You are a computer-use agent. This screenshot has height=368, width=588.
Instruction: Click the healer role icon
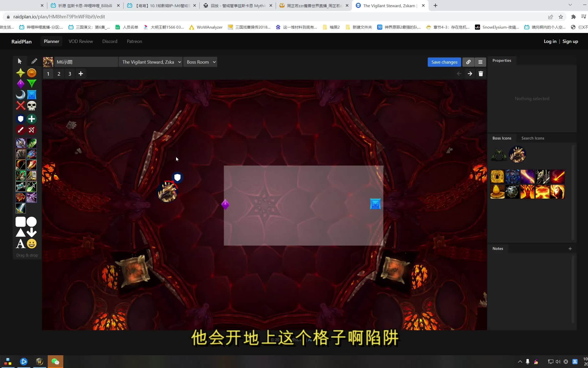point(32,119)
